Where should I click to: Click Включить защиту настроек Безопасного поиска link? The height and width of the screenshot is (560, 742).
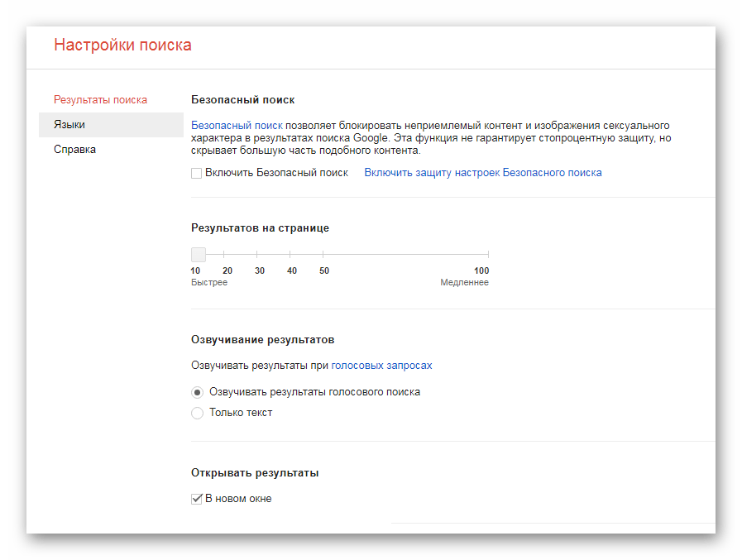[482, 173]
